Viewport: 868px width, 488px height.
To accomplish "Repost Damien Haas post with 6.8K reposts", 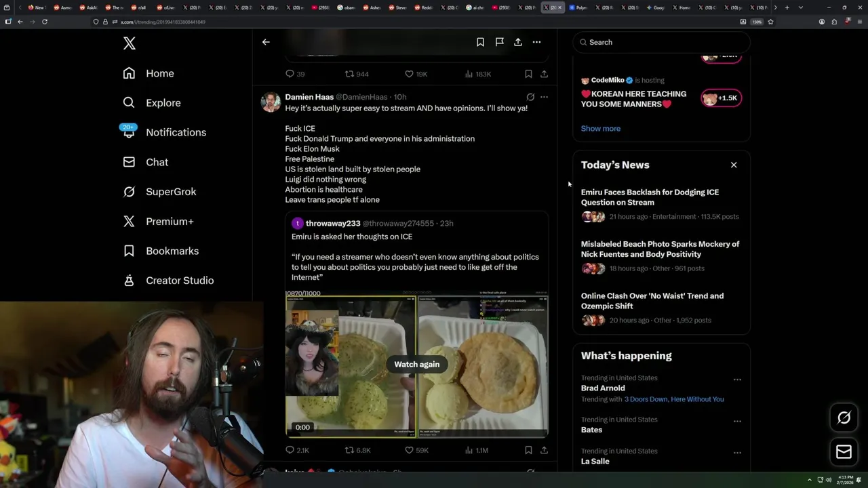I will [358, 450].
